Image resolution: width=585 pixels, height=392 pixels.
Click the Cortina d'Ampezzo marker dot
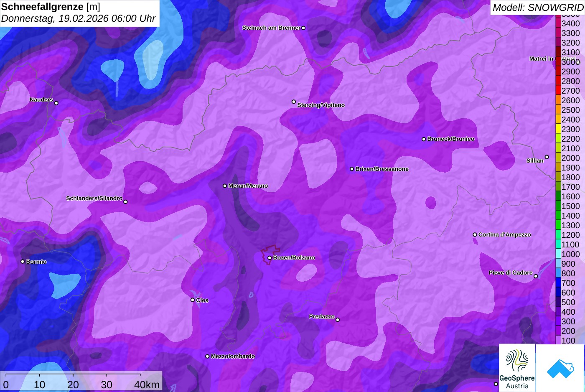pos(475,235)
